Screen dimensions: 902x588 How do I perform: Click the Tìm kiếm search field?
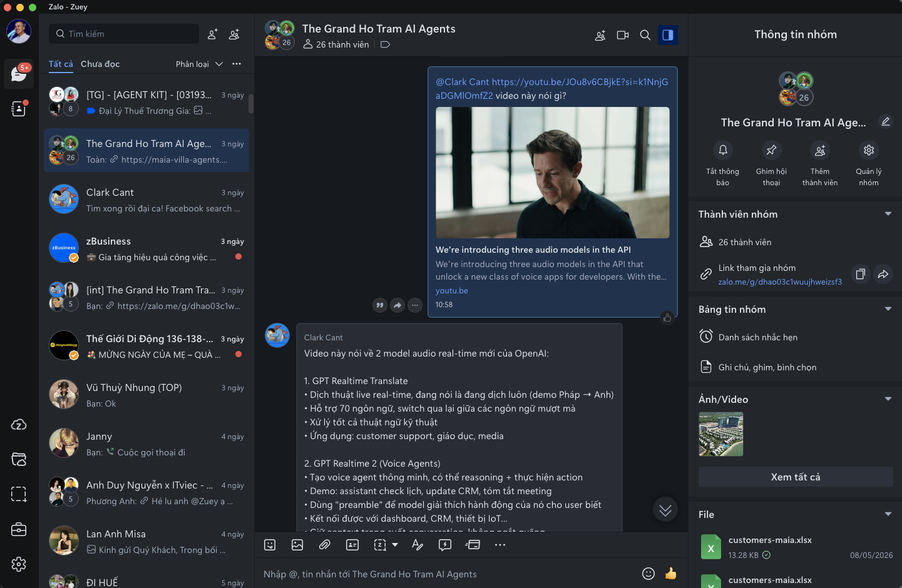[124, 34]
